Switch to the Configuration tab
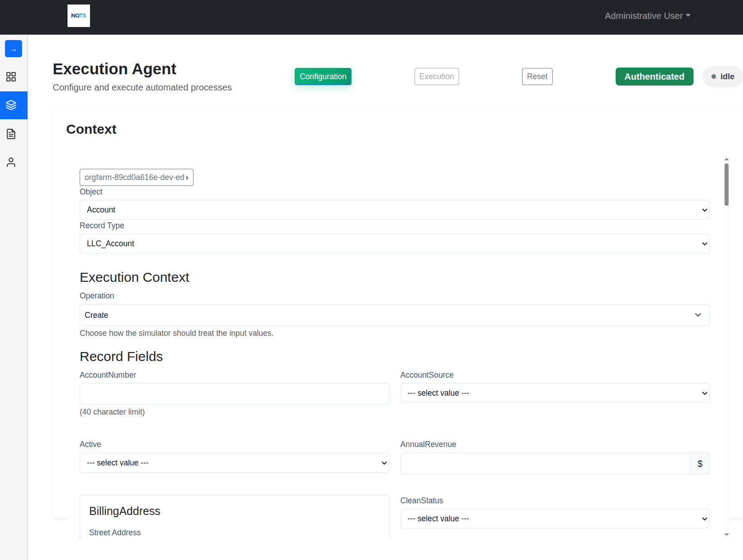The width and height of the screenshot is (743, 560). [x=323, y=77]
